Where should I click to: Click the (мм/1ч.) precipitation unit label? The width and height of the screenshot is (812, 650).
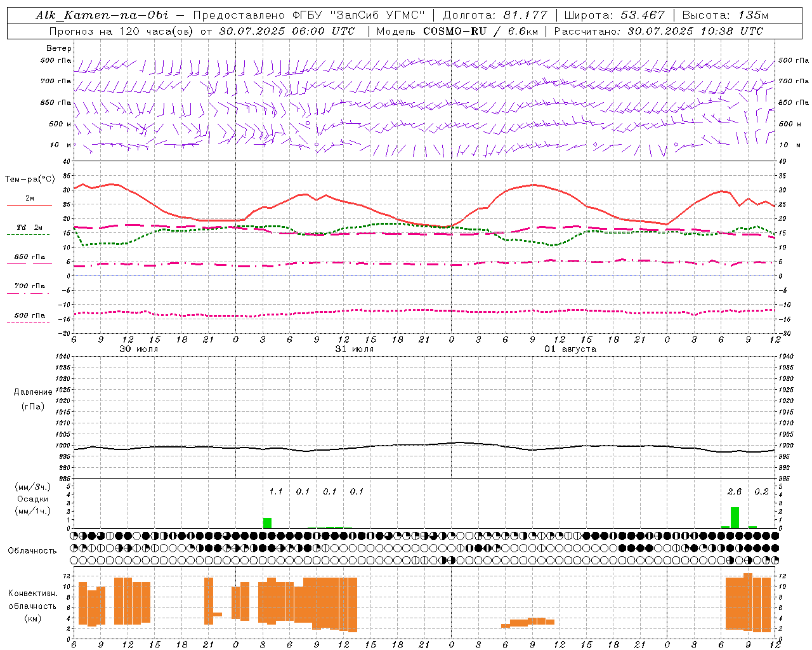tap(33, 511)
